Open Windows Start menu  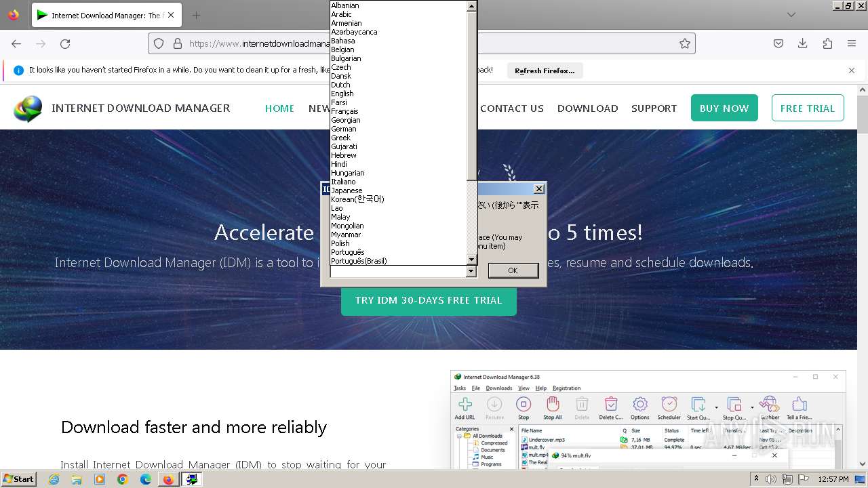[18, 479]
